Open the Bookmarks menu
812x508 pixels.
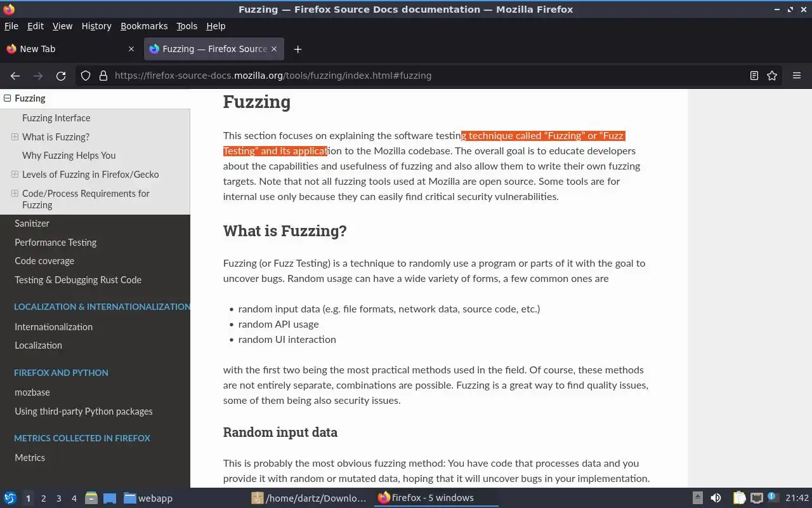pos(144,26)
